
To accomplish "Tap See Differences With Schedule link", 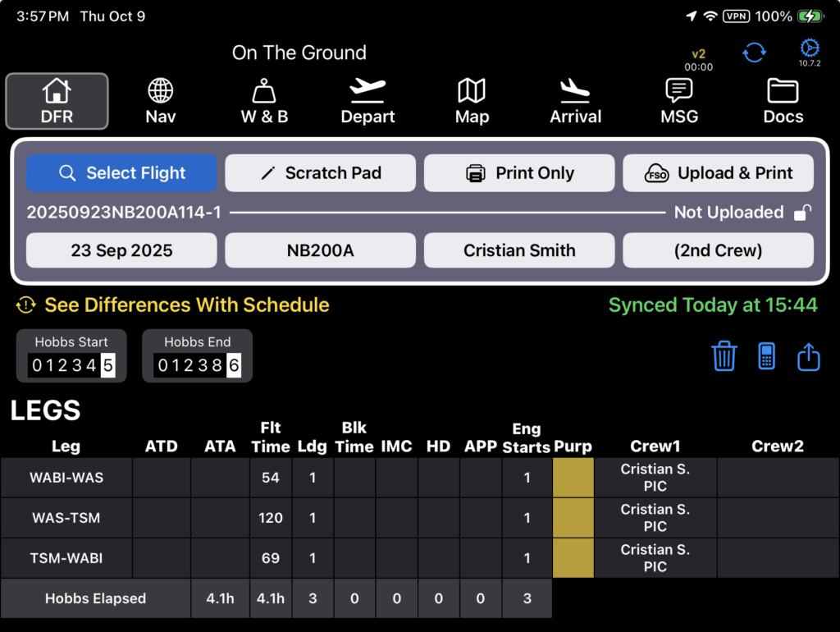I will point(186,305).
